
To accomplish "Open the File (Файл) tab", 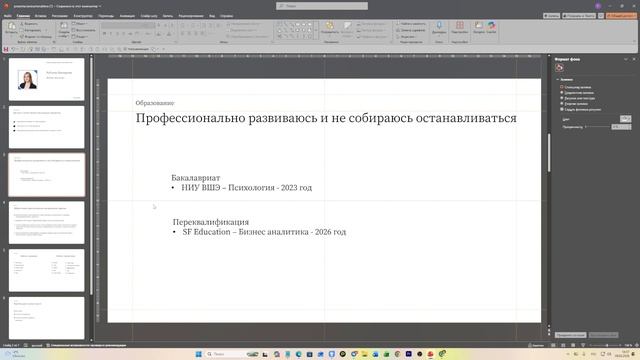I will pyautogui.click(x=8, y=16).
